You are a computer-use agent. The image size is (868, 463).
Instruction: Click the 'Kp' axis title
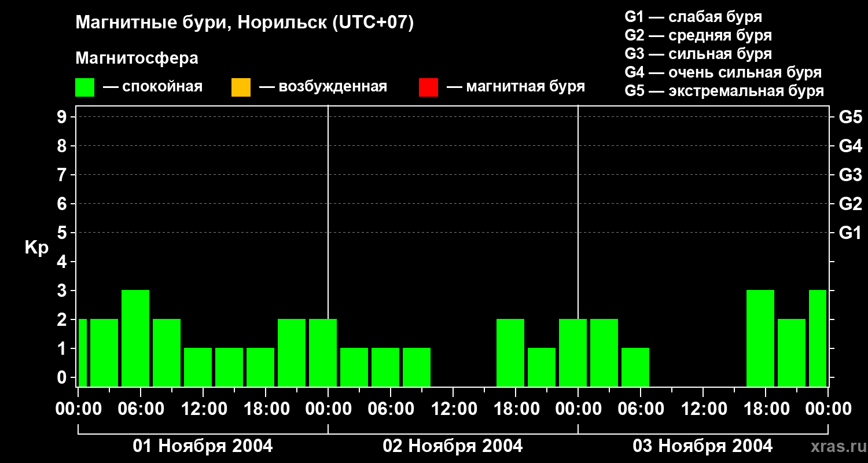pyautogui.click(x=36, y=247)
